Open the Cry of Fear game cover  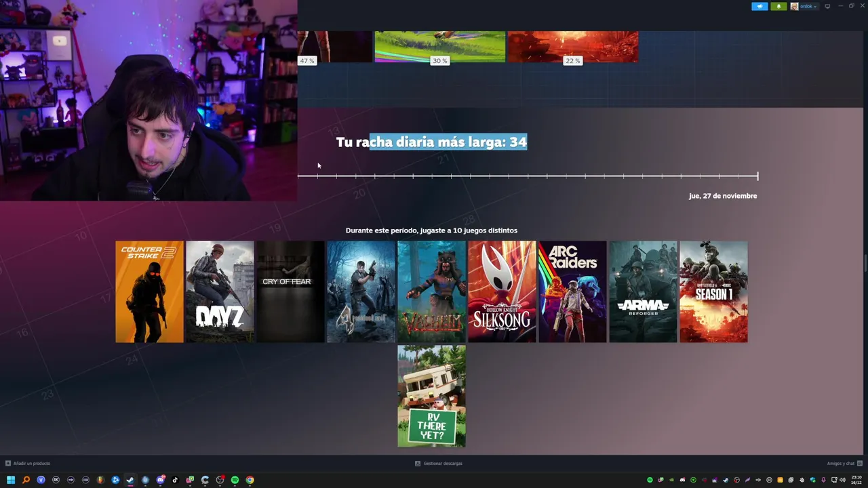click(x=290, y=291)
